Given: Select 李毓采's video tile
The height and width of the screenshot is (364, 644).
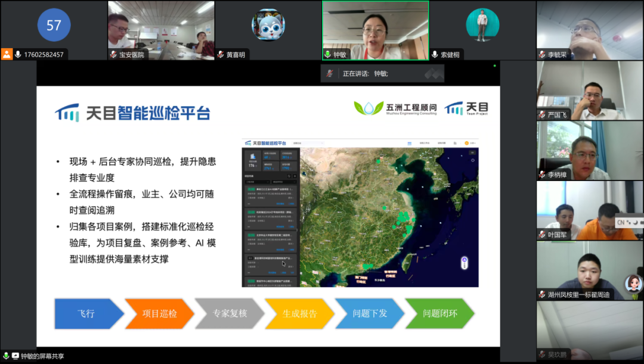Looking at the screenshot, I should point(590,30).
